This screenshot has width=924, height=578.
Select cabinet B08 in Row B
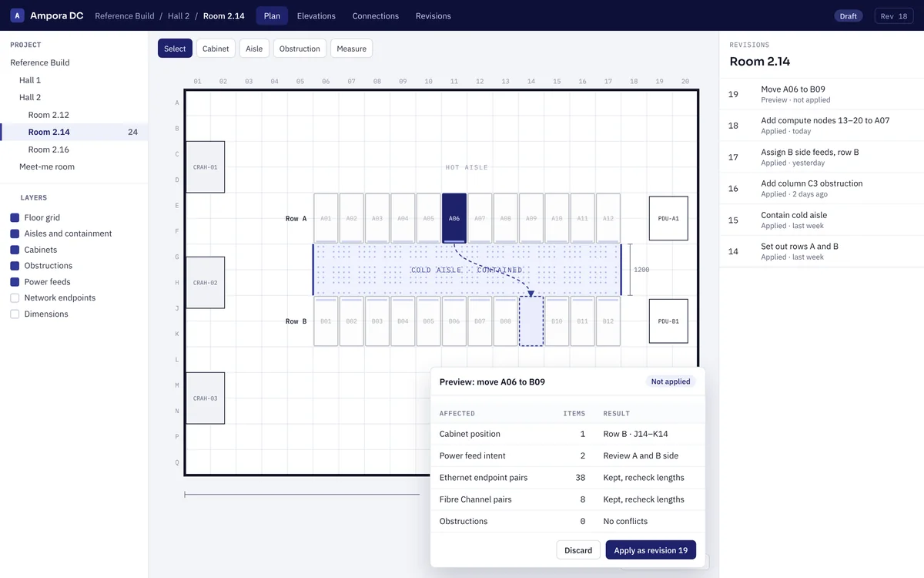[506, 321]
